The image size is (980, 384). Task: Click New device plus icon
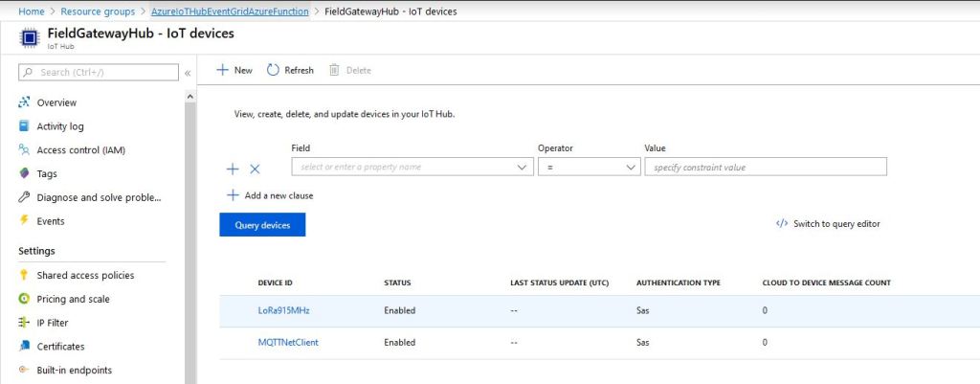coord(222,70)
